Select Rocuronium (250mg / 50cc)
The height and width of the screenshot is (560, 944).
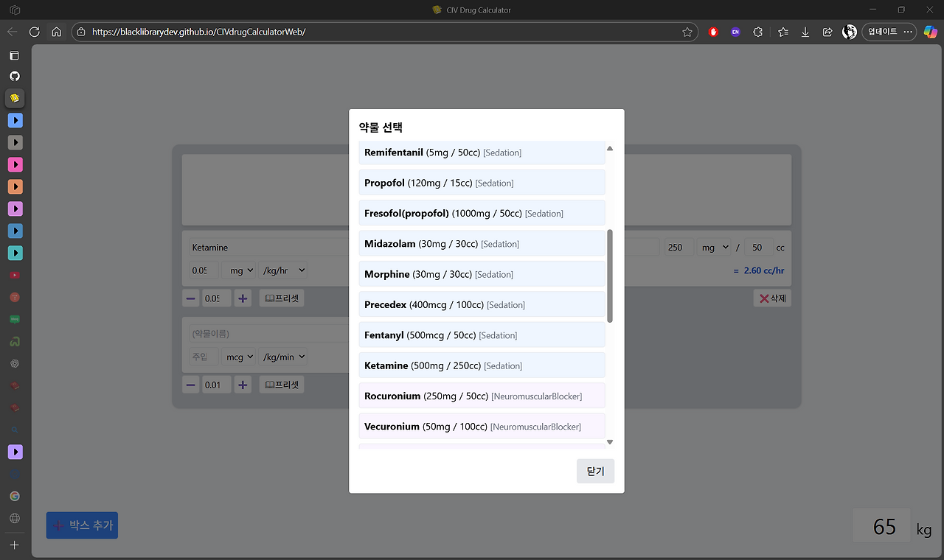coord(482,396)
